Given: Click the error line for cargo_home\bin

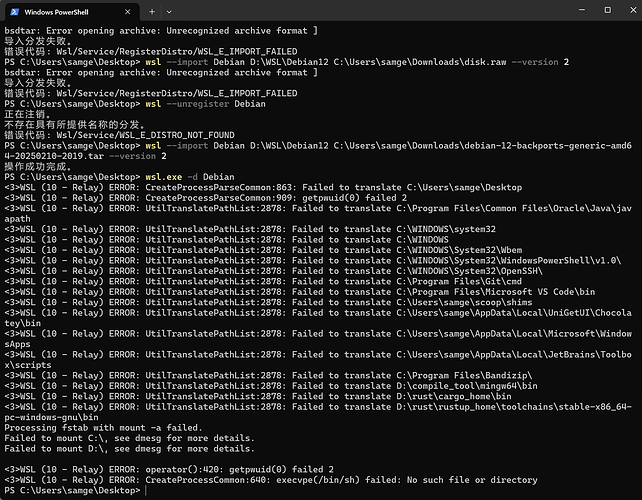Looking at the screenshot, I should coord(258,396).
